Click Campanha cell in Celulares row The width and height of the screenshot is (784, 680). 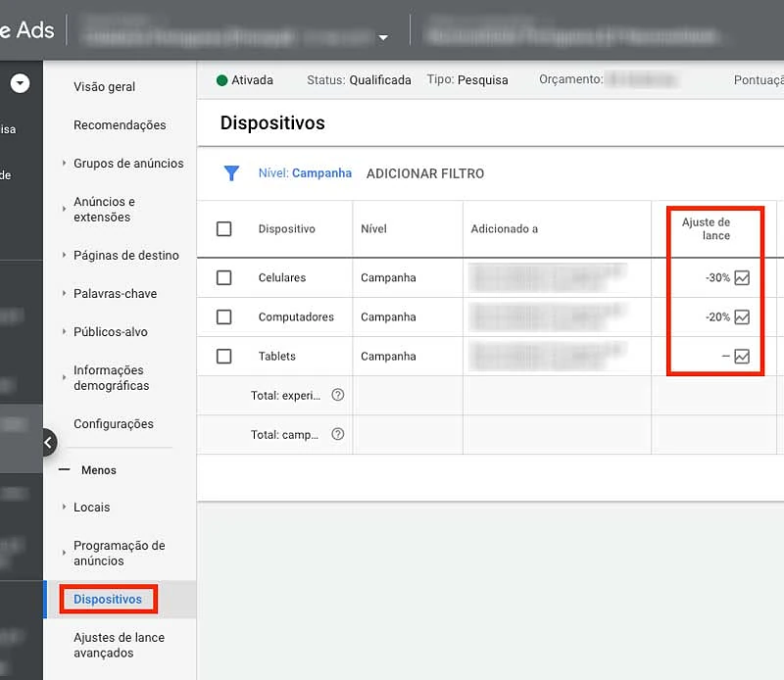pos(388,277)
